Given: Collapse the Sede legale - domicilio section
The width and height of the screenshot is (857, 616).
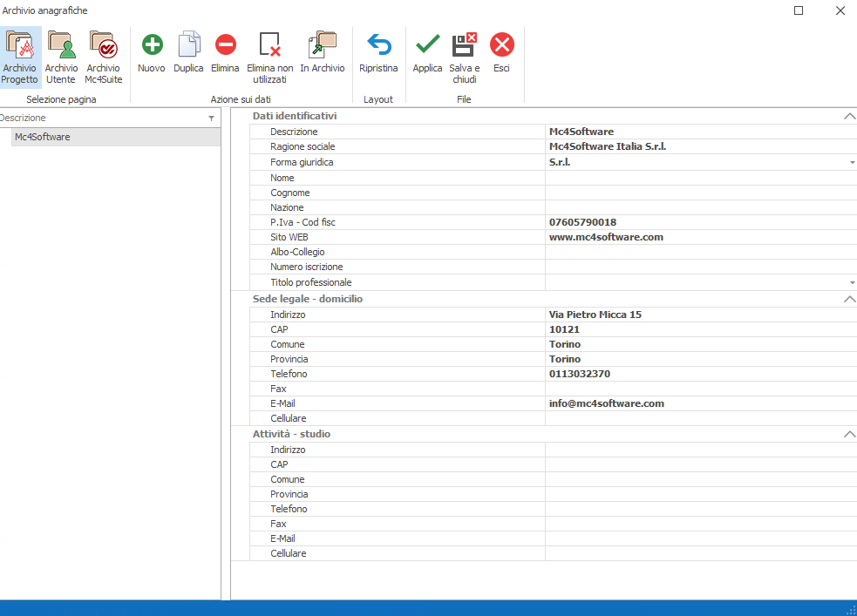Looking at the screenshot, I should (849, 299).
